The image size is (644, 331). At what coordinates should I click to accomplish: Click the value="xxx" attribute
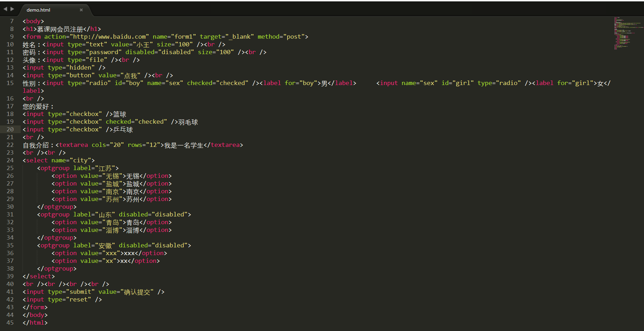pyautogui.click(x=100, y=253)
